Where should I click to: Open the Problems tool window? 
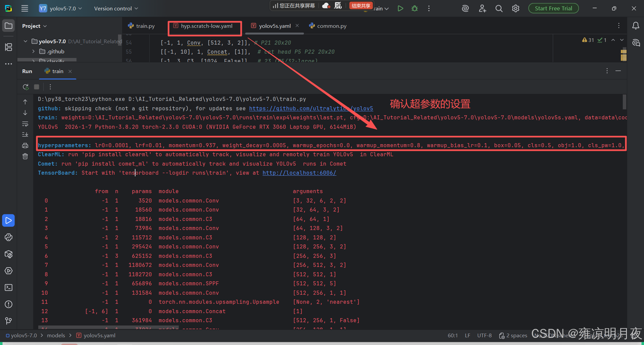click(x=9, y=304)
